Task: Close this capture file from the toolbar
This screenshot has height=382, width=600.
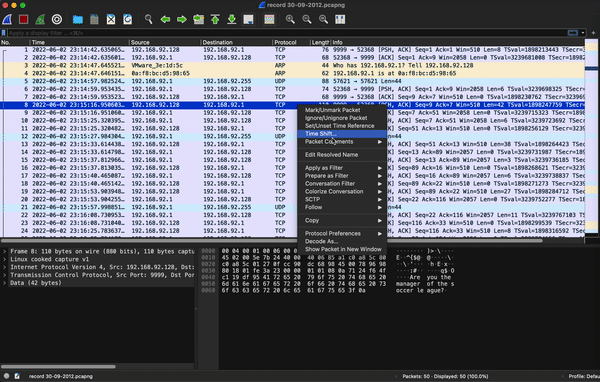Action: pos(111,19)
